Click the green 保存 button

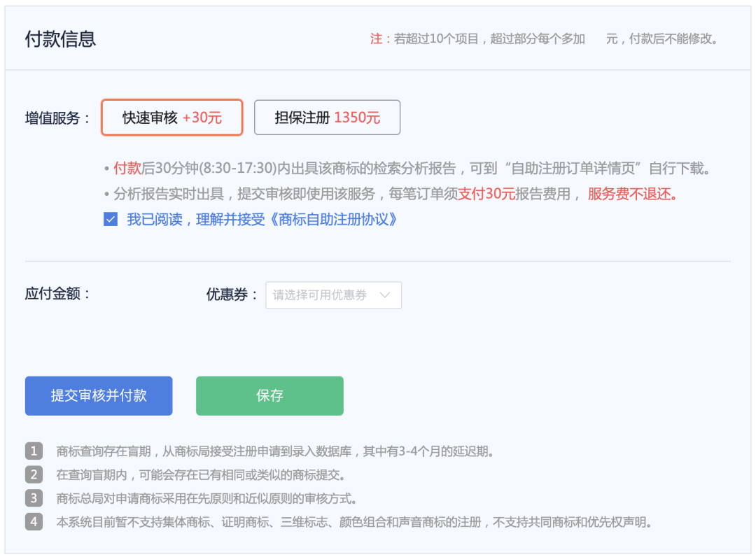(269, 395)
